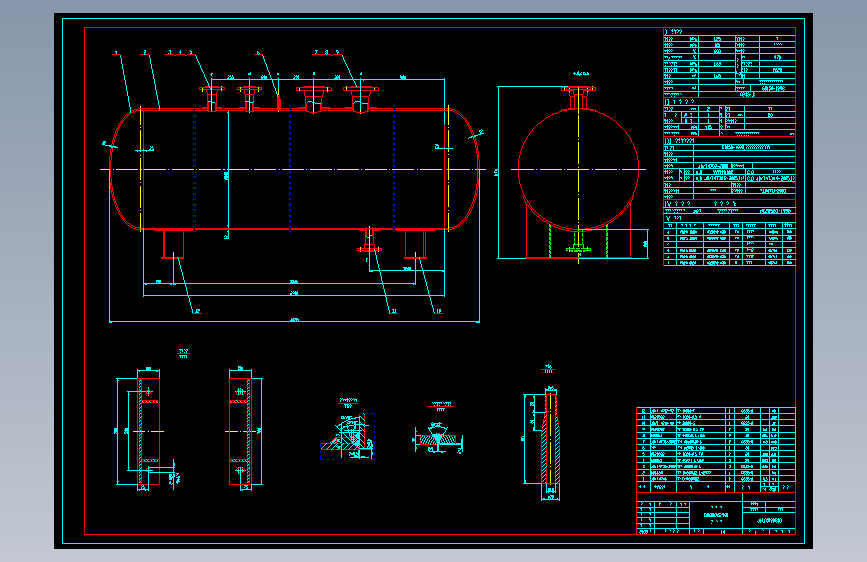Click the parts list table above the title block
867x562 pixels.
tap(716, 450)
